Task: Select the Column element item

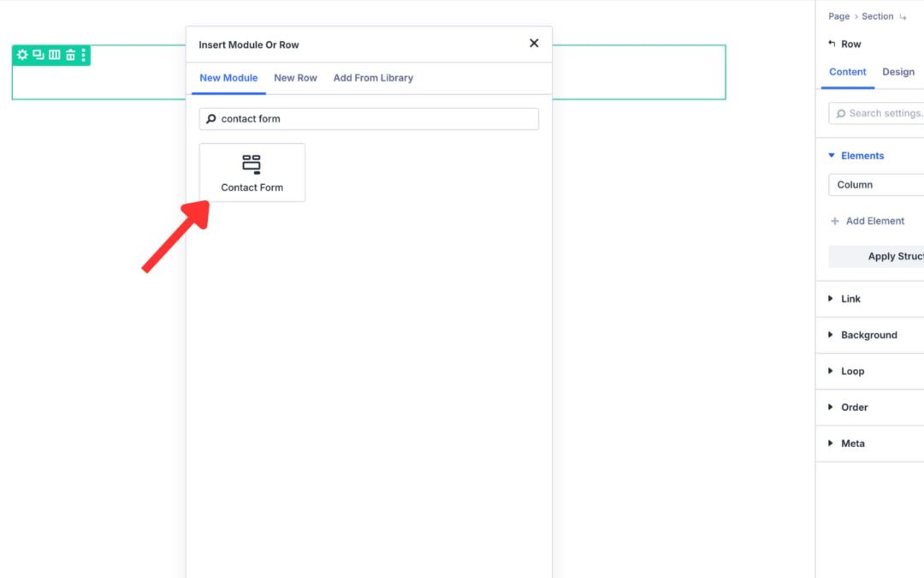Action: pyautogui.click(x=876, y=185)
